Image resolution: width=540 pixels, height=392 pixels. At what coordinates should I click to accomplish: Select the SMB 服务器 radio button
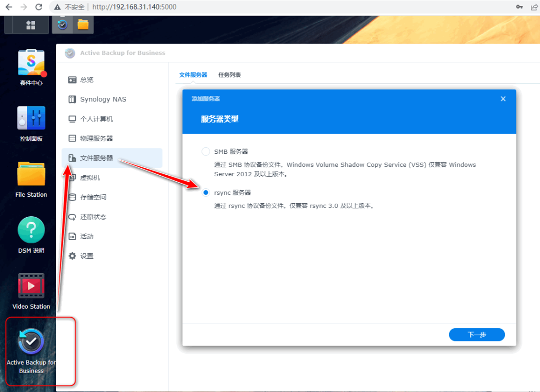coord(205,151)
